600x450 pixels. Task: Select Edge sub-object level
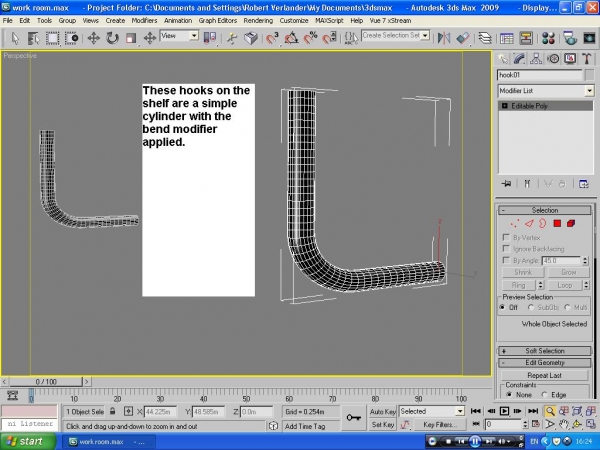click(x=529, y=223)
